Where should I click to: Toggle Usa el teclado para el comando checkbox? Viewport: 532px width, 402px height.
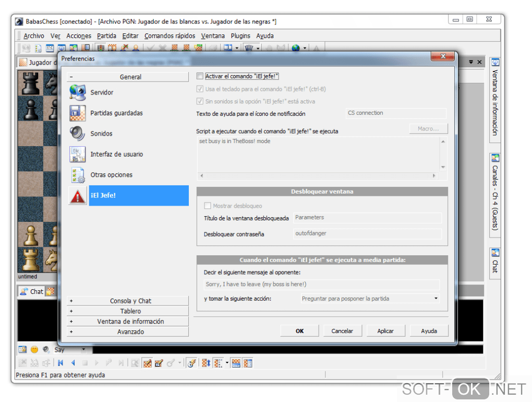[200, 89]
